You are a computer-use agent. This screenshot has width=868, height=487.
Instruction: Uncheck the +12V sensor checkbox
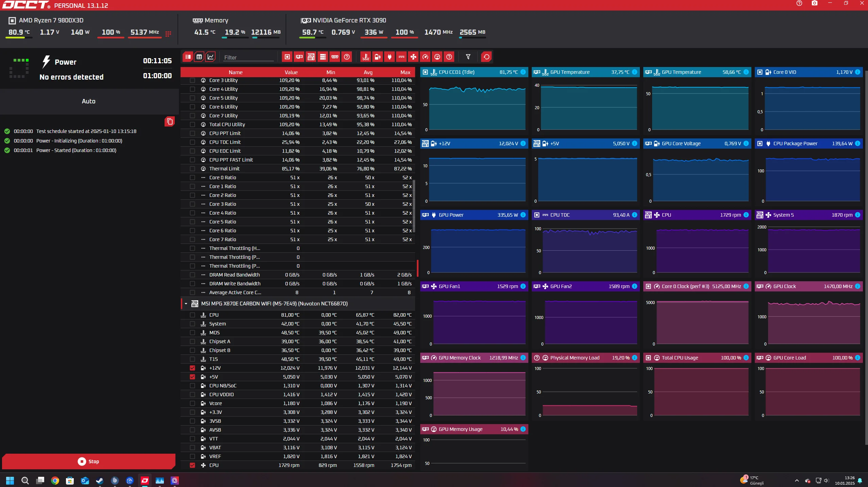coord(192,368)
